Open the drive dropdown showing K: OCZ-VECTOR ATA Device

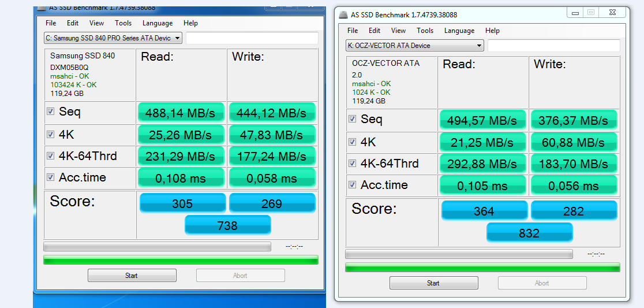tap(415, 45)
